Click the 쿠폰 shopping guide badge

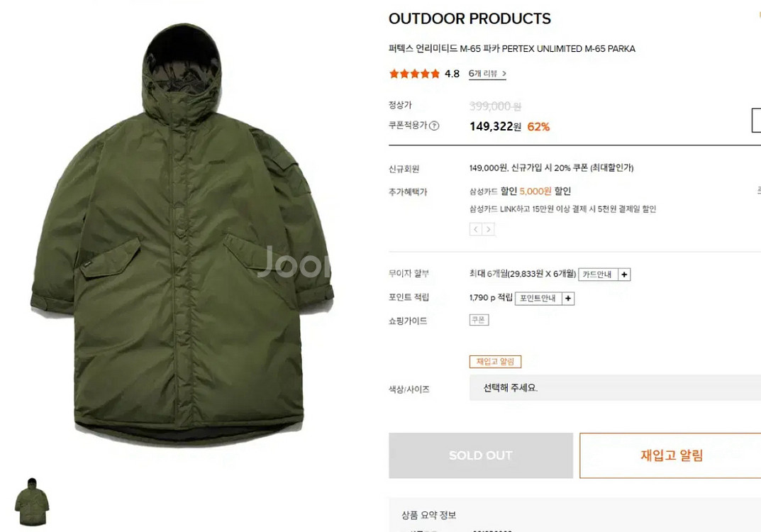479,320
